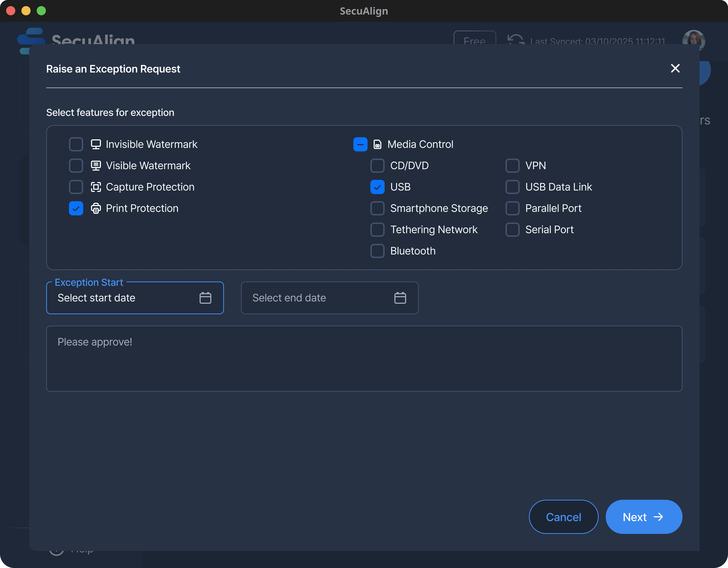Click the Capture Protection icon

(x=96, y=187)
